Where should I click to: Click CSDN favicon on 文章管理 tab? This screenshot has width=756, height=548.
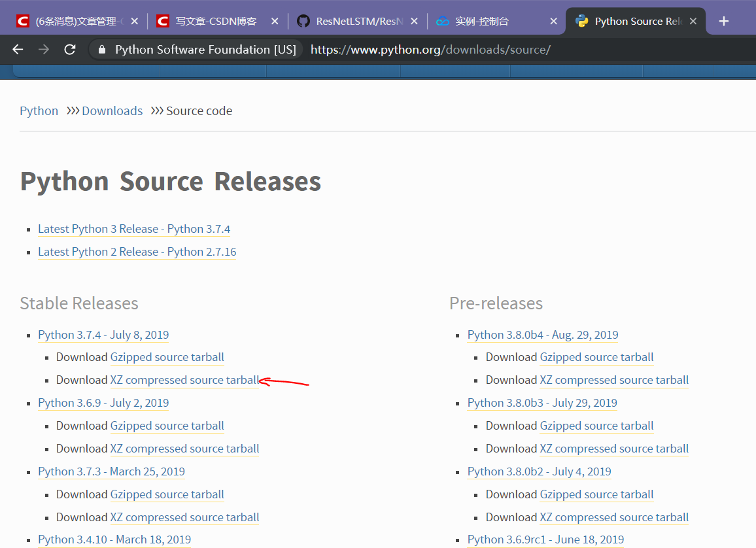pos(23,21)
